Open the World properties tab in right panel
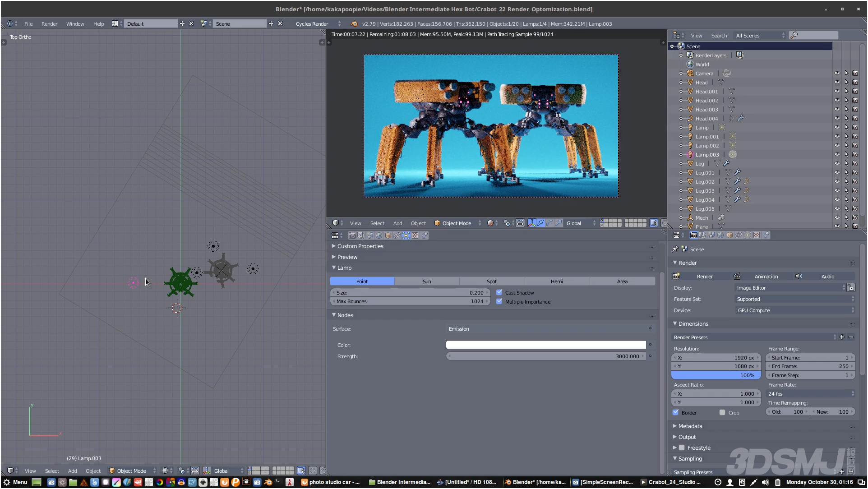Screen dimensions: 868x489 click(720, 235)
